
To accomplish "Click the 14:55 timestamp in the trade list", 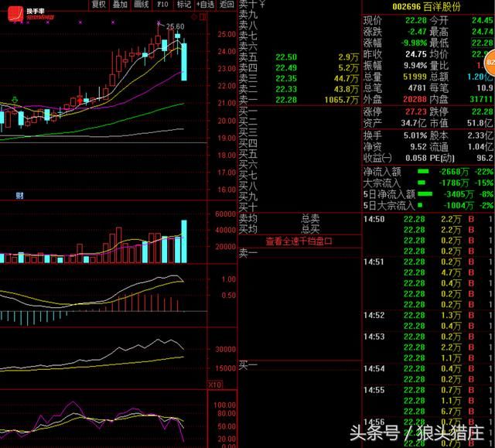I will click(x=374, y=390).
